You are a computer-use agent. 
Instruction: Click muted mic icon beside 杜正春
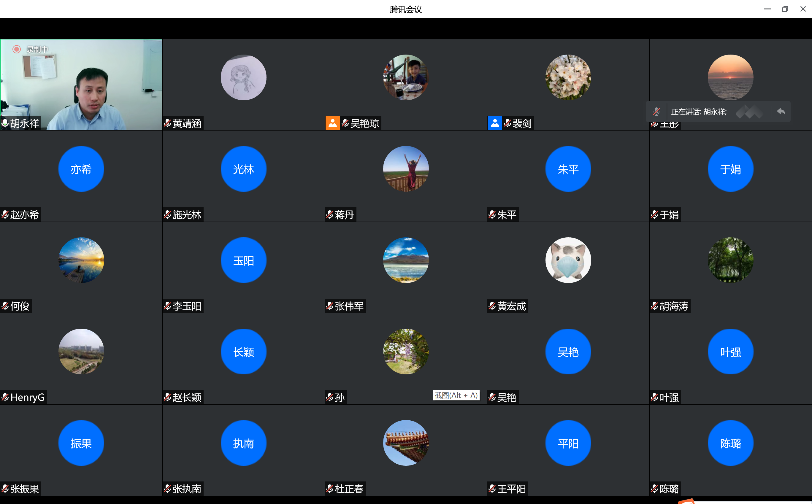point(330,489)
